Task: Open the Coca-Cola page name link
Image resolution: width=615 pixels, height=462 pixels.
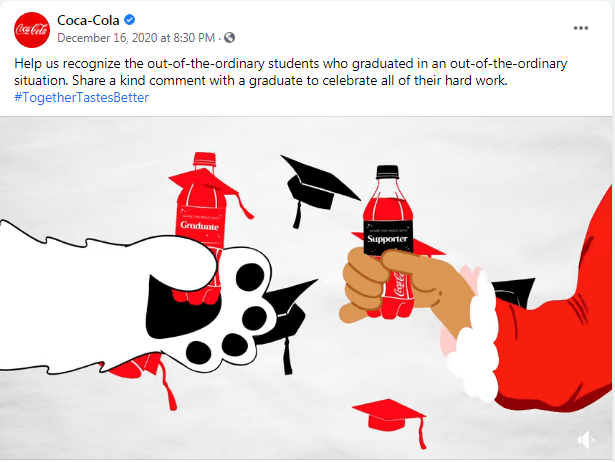Action: coord(88,20)
